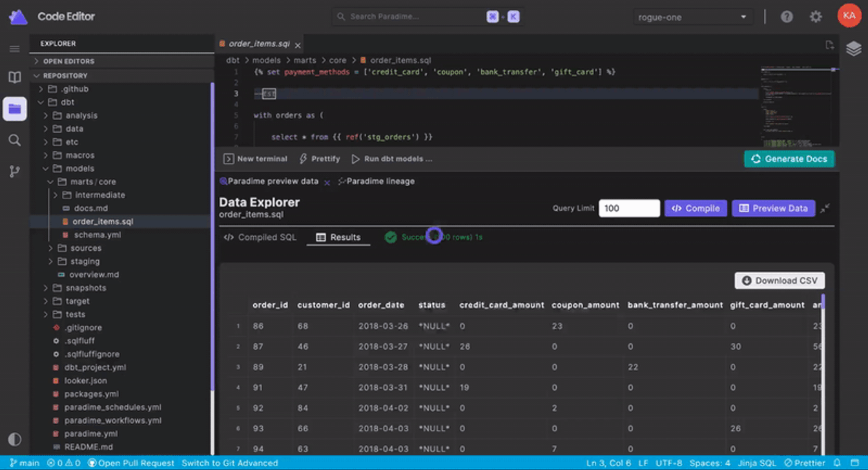868x470 pixels.
Task: Open settings gear icon in header
Action: point(816,17)
